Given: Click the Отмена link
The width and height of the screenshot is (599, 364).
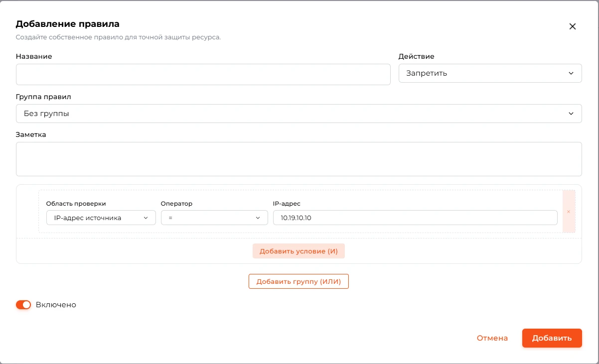Looking at the screenshot, I should pos(492,338).
